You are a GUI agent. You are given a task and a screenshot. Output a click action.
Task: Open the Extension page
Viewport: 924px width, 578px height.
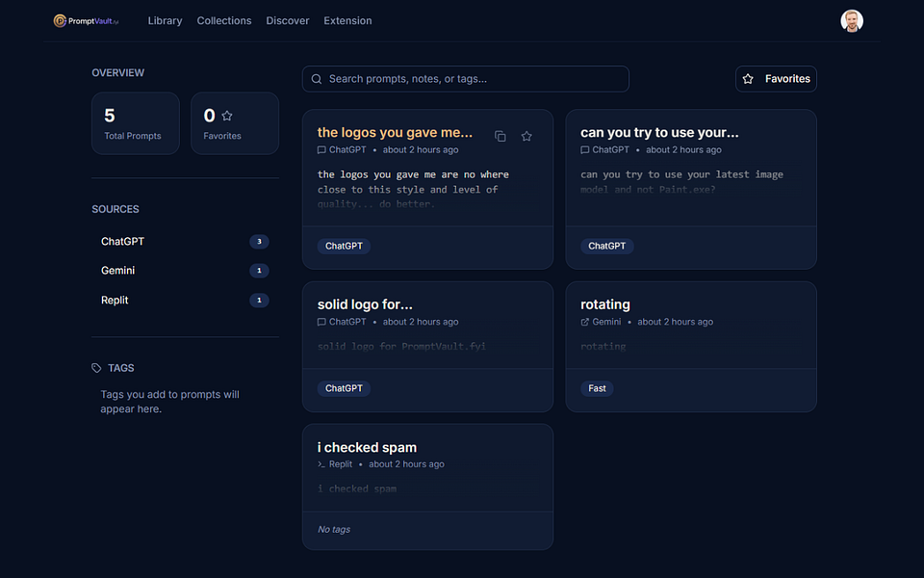pos(347,20)
